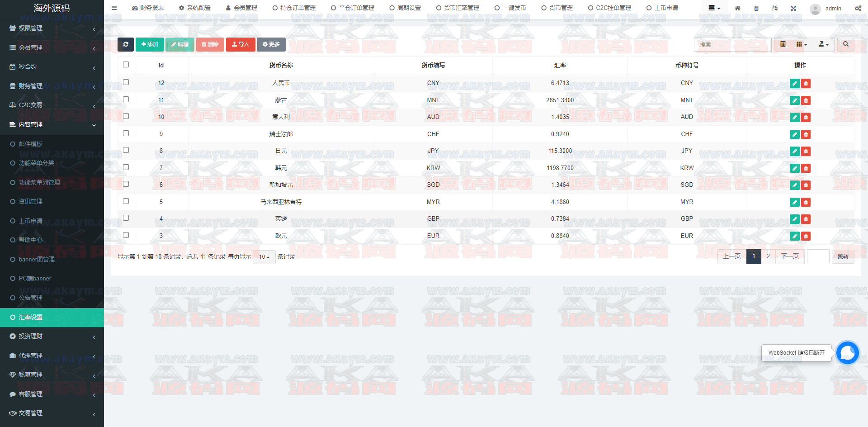Select 资讯管理 in the sidebar
The height and width of the screenshot is (427, 868).
click(31, 201)
